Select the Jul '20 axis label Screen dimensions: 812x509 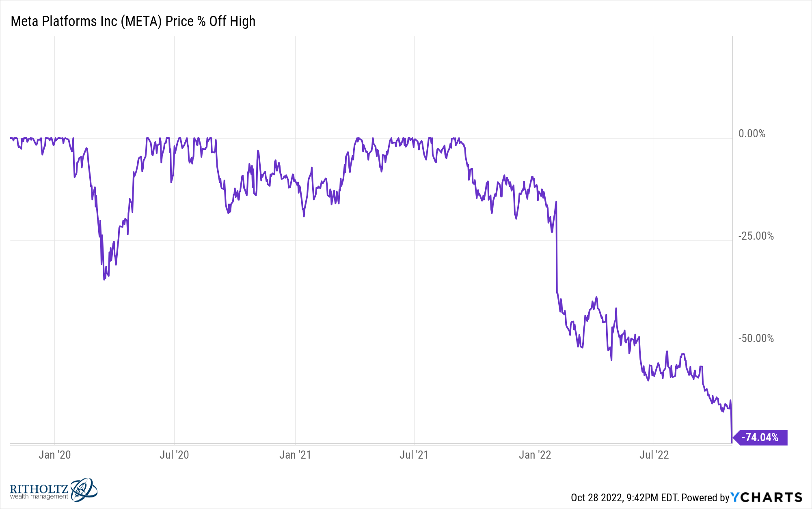tap(174, 455)
